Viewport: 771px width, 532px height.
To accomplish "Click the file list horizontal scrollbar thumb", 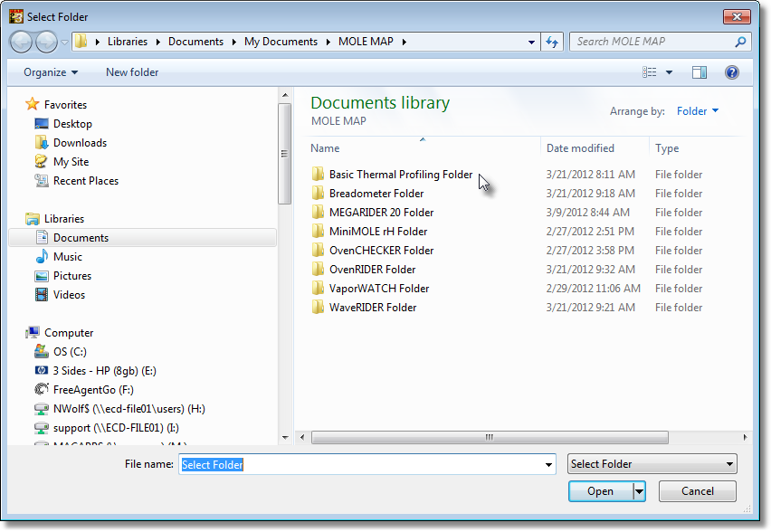I will point(490,437).
